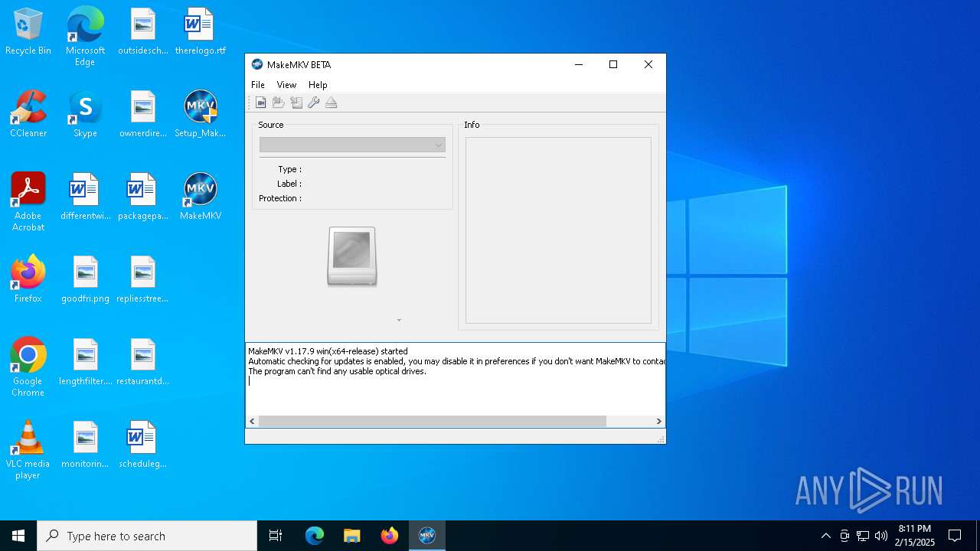Click the Open disc folder toolbar icon
Screen dimensions: 980x551
coord(279,103)
